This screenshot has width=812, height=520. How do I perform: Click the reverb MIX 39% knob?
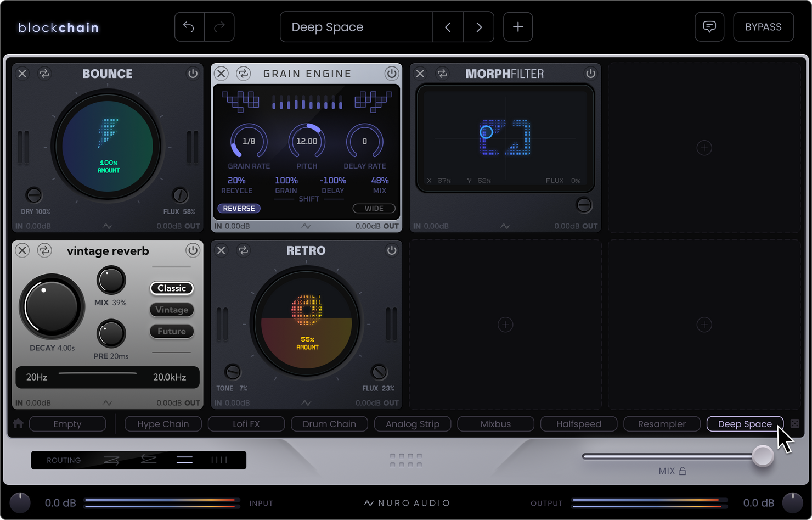point(111,281)
